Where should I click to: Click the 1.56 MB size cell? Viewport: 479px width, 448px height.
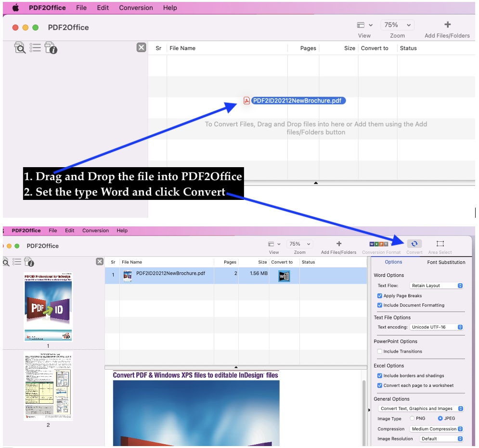click(259, 273)
